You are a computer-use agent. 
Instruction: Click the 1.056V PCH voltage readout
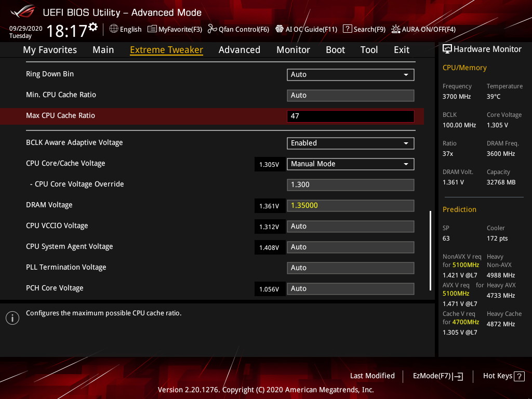(269, 289)
